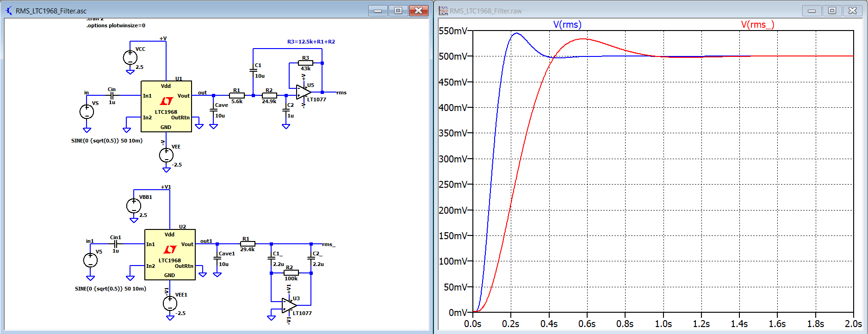Select the VCC 2.5 voltage source symbol

[x=130, y=58]
